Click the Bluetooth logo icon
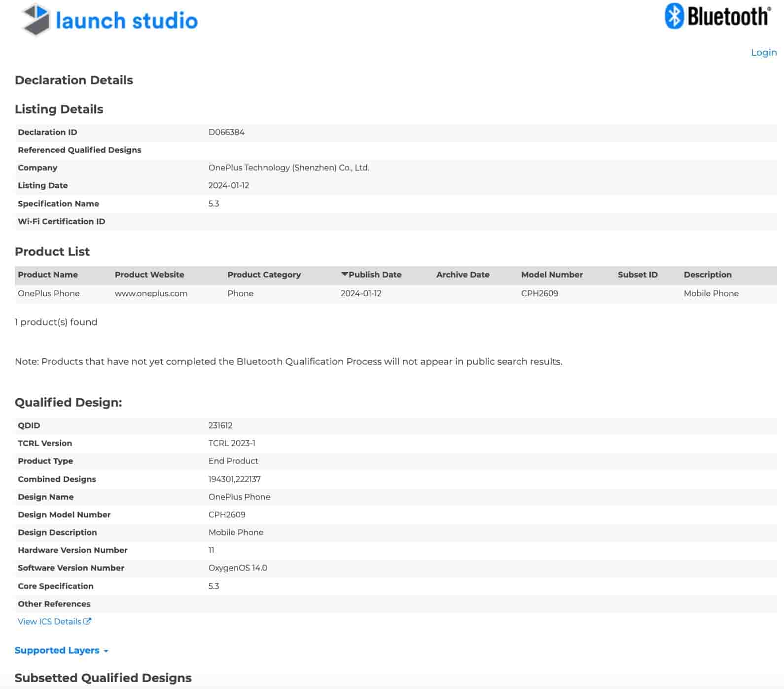Image resolution: width=784 pixels, height=689 pixels. tap(674, 16)
